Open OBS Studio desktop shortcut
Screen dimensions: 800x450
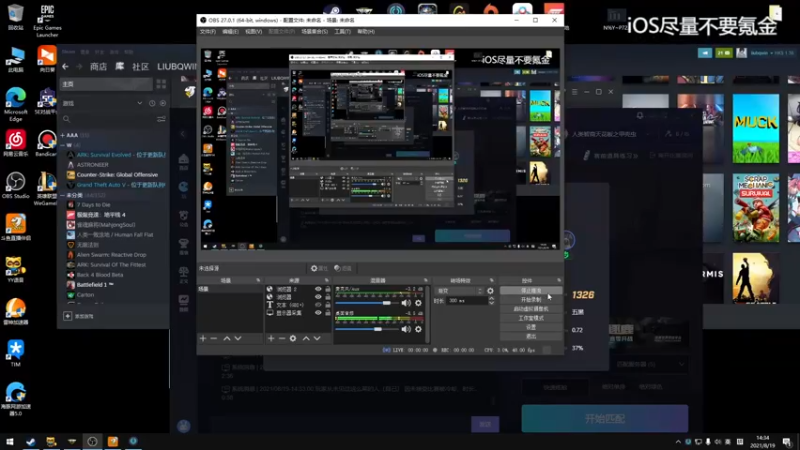click(15, 186)
